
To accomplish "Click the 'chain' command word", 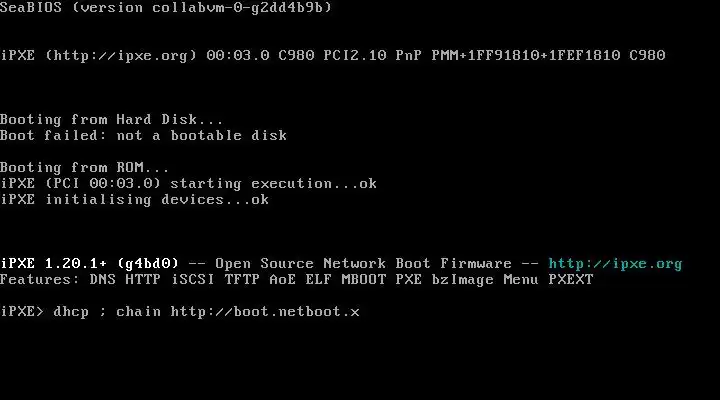I will point(138,311).
